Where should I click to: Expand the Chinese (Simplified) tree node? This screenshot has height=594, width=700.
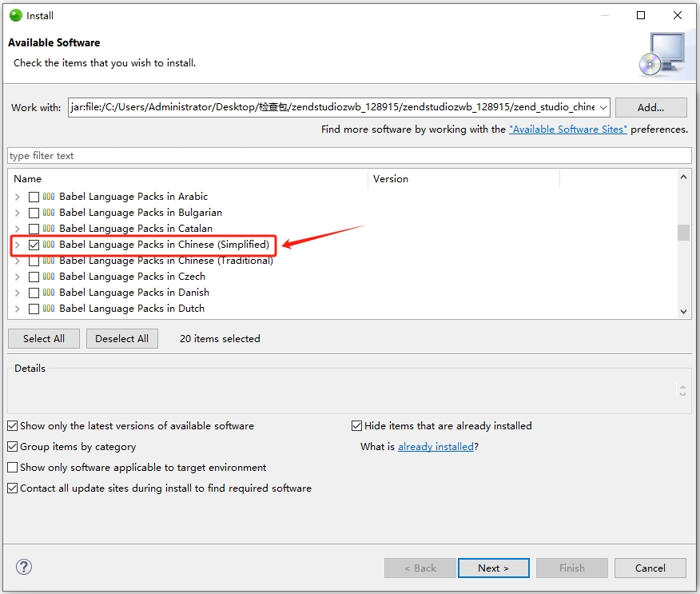click(18, 245)
